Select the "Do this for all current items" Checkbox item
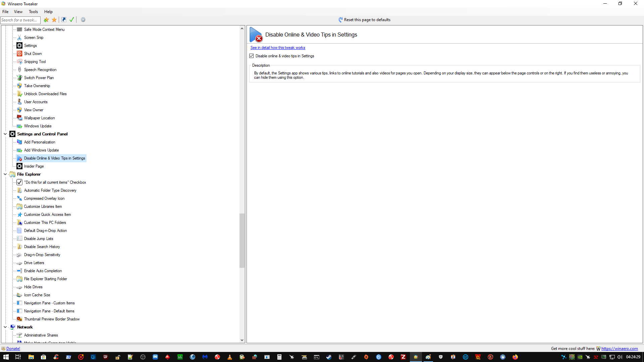The height and width of the screenshot is (362, 644). 55,182
